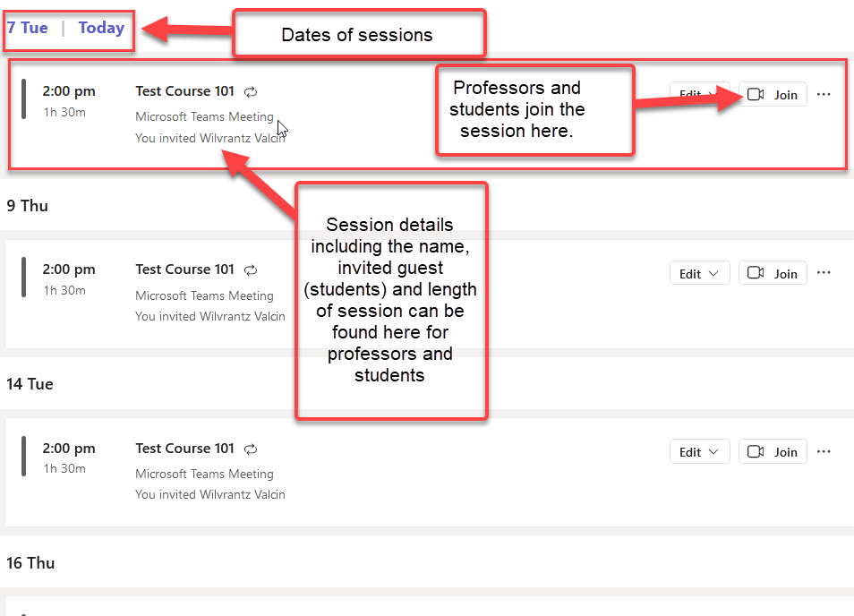Open Test Course 101 title on 9 Thu
The image size is (854, 616).
184,269
